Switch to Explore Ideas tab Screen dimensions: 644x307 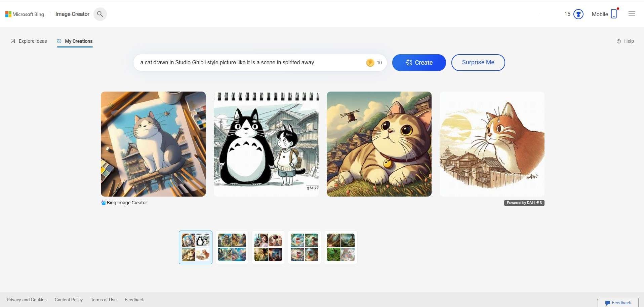point(29,41)
